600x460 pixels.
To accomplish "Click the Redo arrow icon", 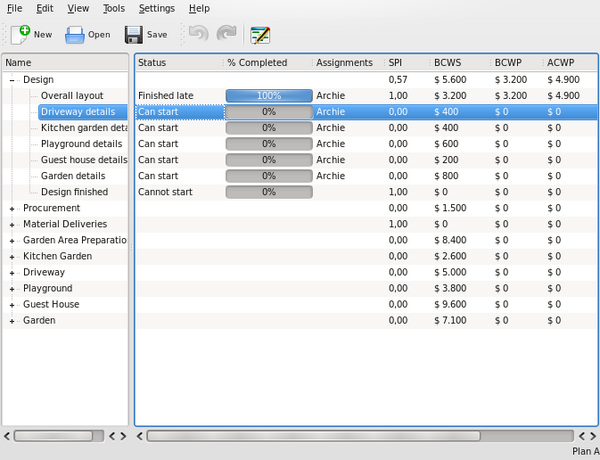I will coord(225,35).
